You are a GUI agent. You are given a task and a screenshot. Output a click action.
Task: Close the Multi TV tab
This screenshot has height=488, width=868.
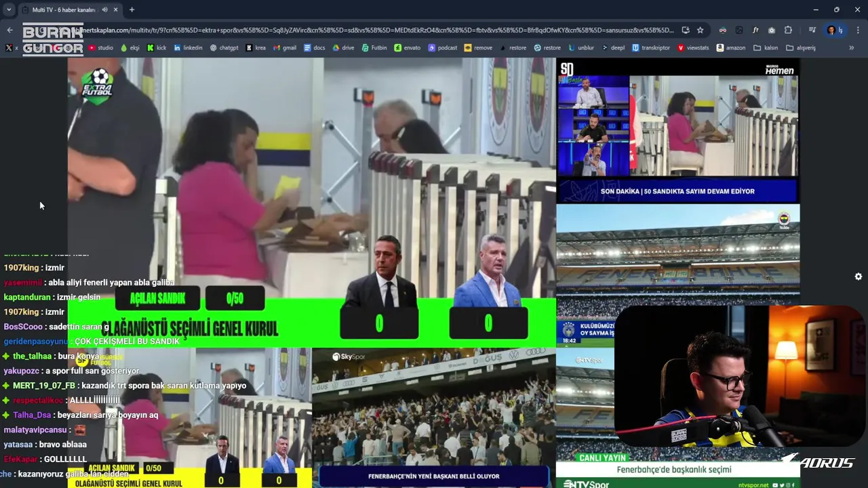(x=115, y=10)
